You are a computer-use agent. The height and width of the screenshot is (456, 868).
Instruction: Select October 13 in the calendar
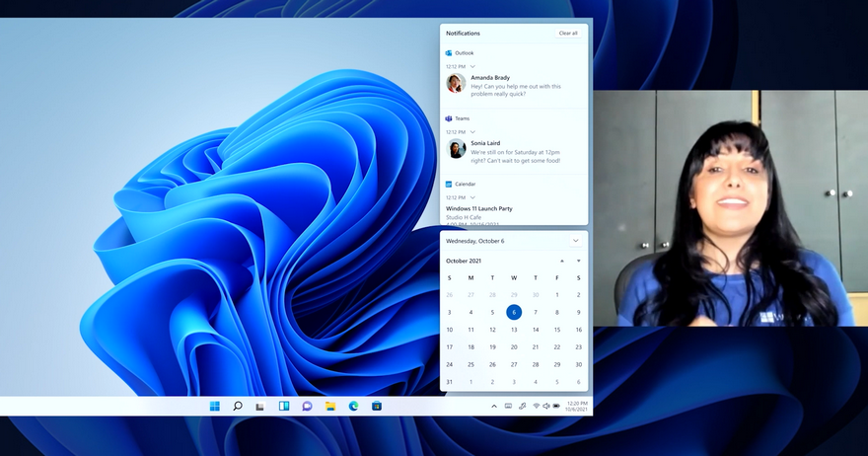pos(514,330)
